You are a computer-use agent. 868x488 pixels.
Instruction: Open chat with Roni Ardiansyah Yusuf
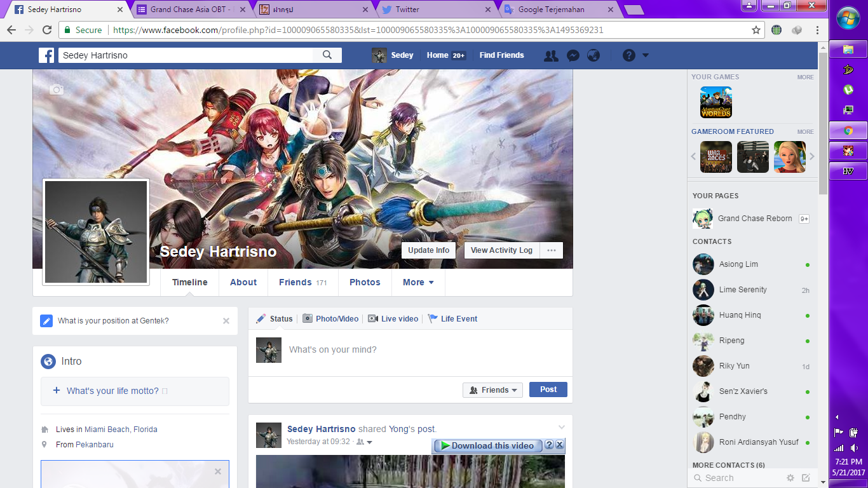click(752, 442)
